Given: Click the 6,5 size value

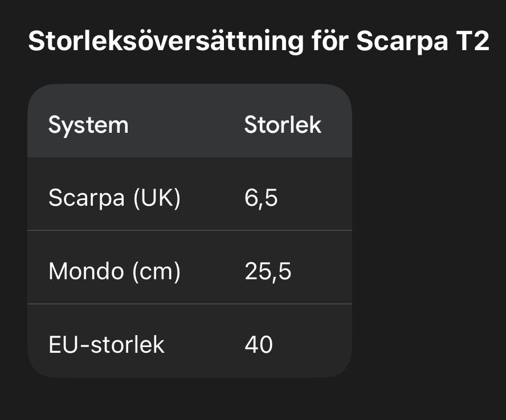Looking at the screenshot, I should 261,198.
